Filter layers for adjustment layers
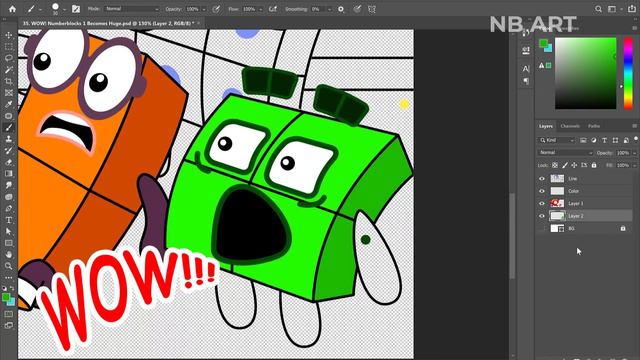The height and width of the screenshot is (360, 640). tap(594, 140)
